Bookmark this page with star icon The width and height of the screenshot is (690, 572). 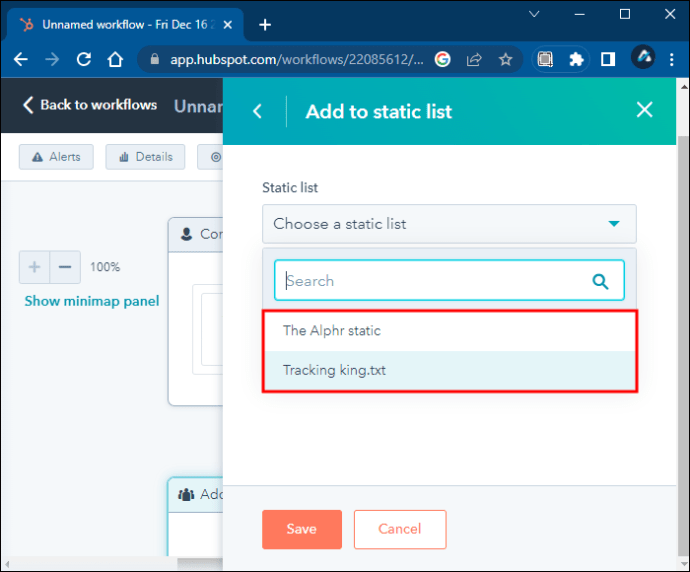[x=506, y=59]
